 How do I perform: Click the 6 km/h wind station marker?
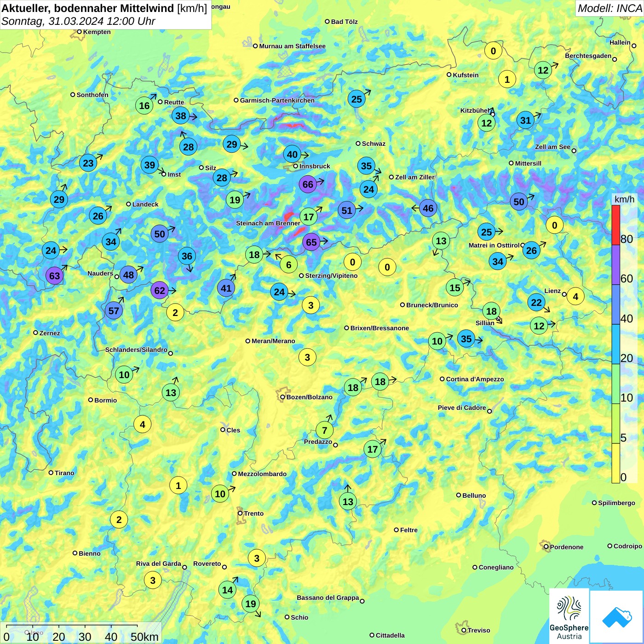coord(288,264)
